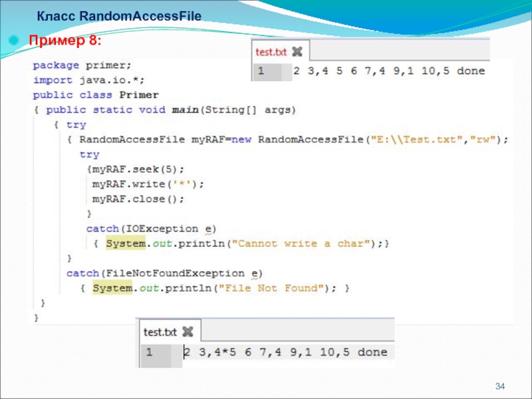Click highlighted 'System' in Cannot write line

[126, 243]
